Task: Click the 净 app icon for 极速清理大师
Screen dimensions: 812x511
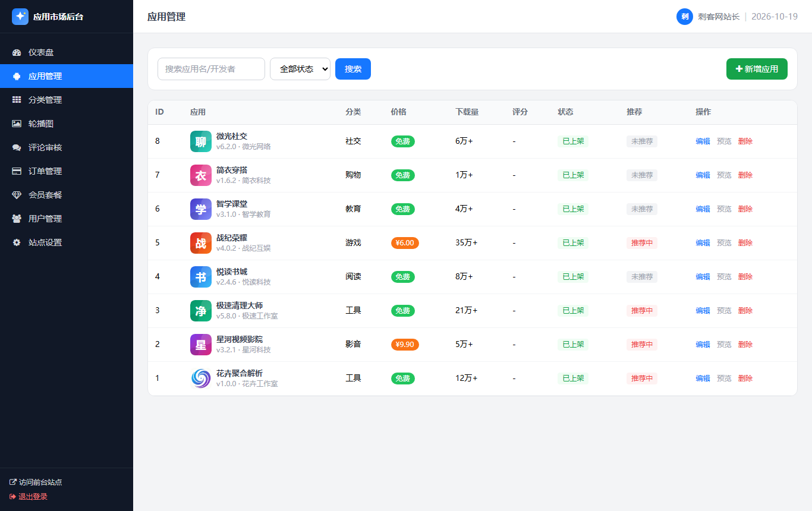Action: (201, 311)
